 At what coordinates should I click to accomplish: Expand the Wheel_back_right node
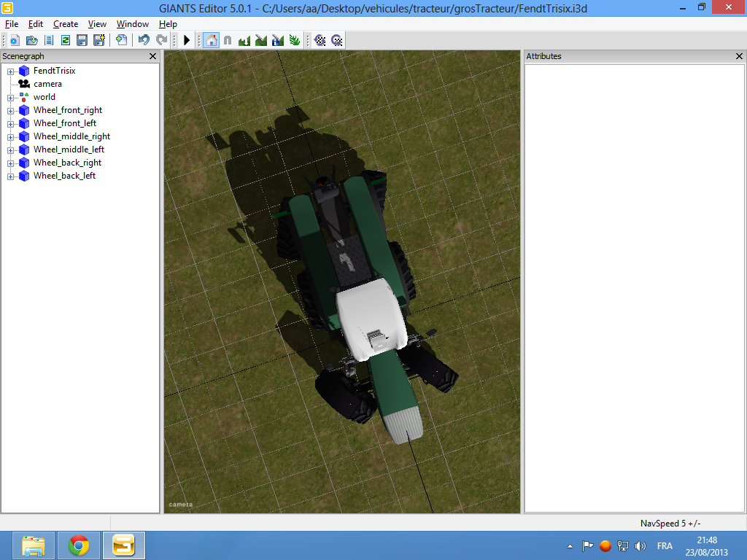(x=10, y=163)
